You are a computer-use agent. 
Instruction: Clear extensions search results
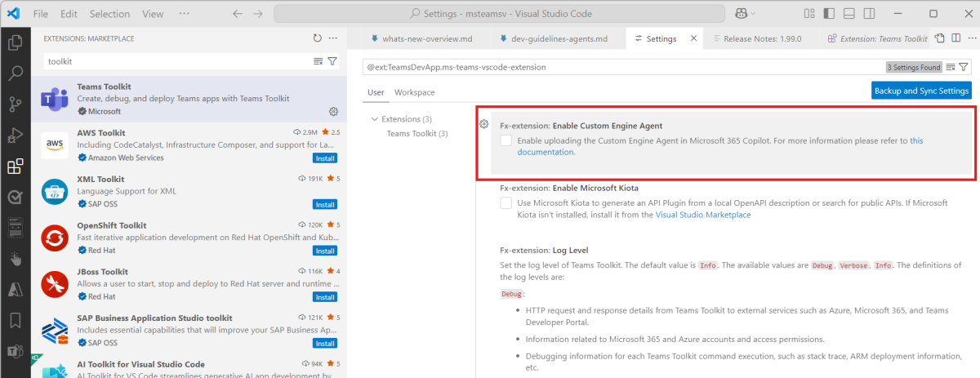pyautogui.click(x=318, y=61)
